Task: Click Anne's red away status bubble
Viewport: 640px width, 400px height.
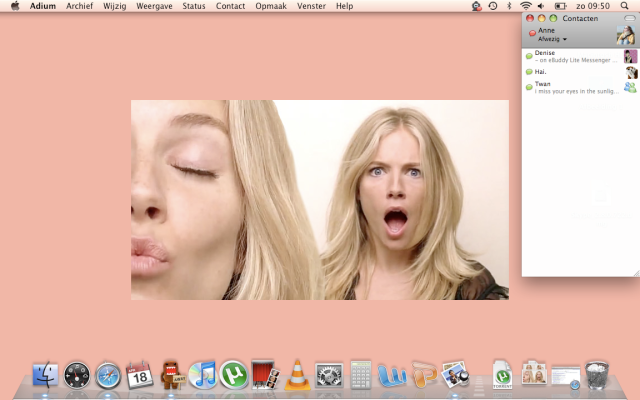Action: (532, 33)
